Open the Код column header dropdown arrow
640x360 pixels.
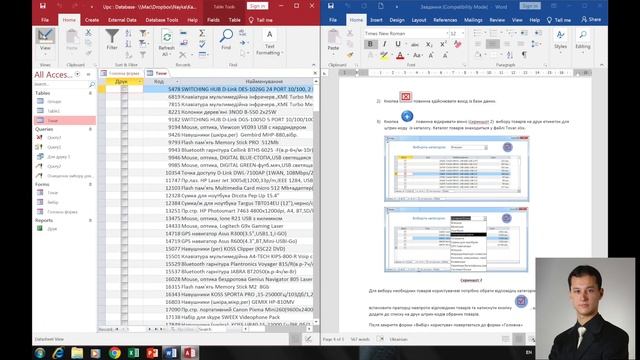pyautogui.click(x=177, y=82)
